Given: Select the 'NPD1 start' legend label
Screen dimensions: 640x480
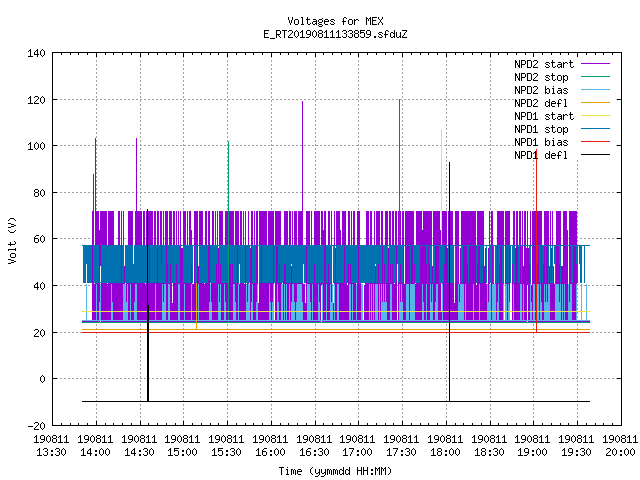Looking at the screenshot, I should (x=544, y=116).
